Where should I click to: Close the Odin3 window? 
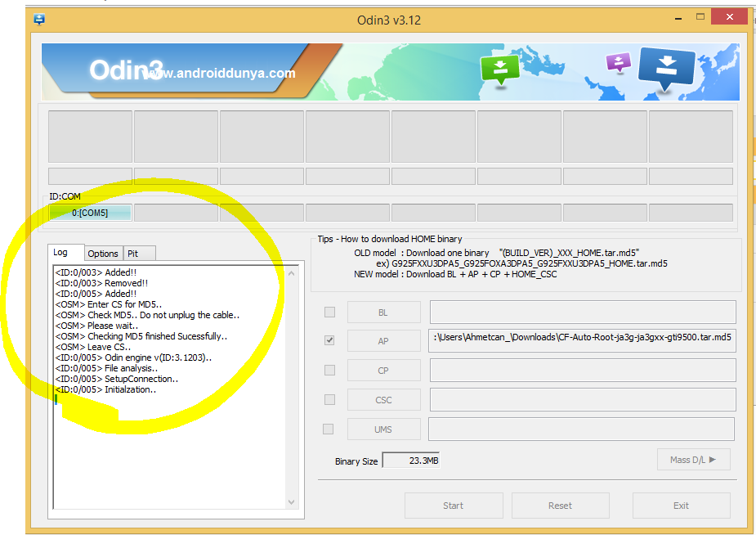pos(730,17)
